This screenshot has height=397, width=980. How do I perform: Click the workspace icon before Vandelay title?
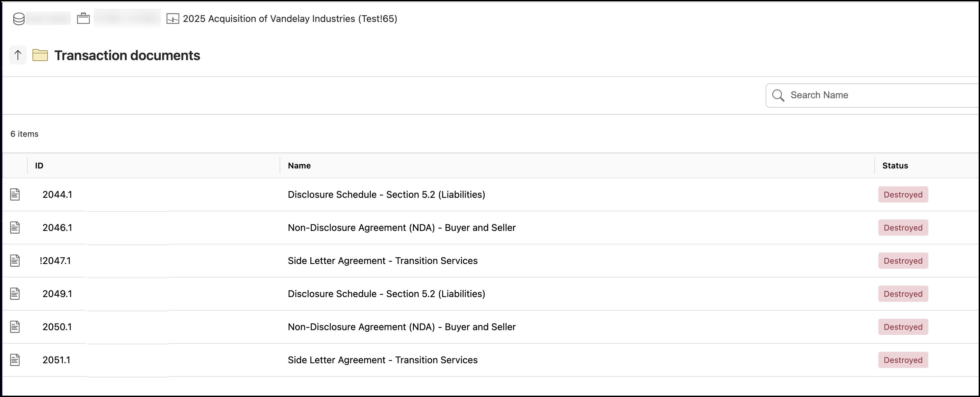173,19
